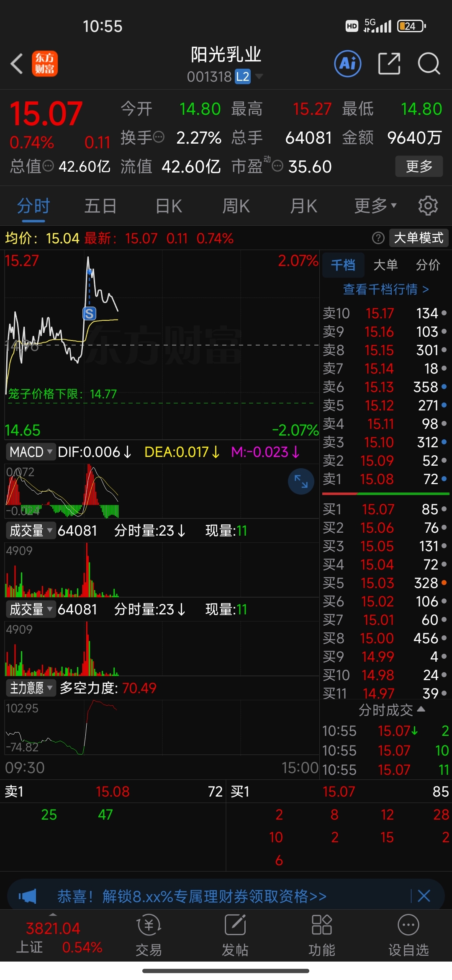The image size is (452, 980).
Task: Open the 东方财富 logo icon
Action: 45,64
